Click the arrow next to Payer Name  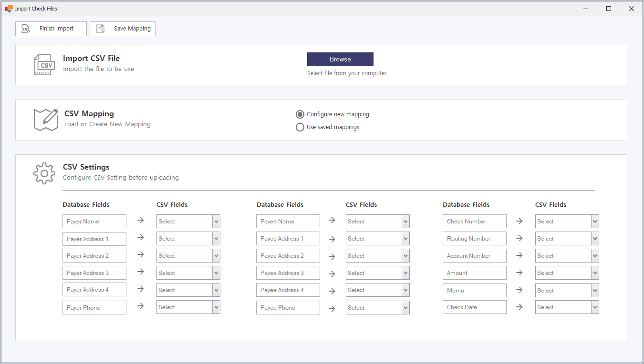140,221
